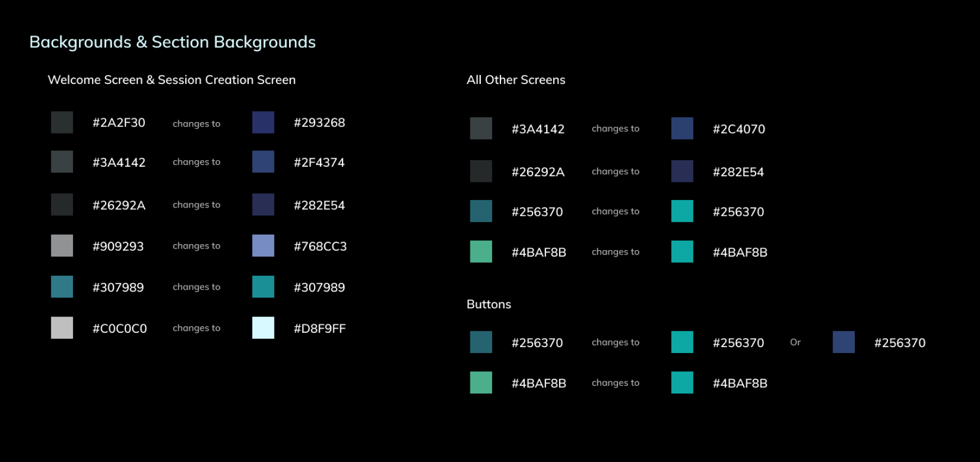This screenshot has width=980, height=462.
Task: Click "Welcome Screen & Session Creation Screen" heading
Action: click(171, 80)
